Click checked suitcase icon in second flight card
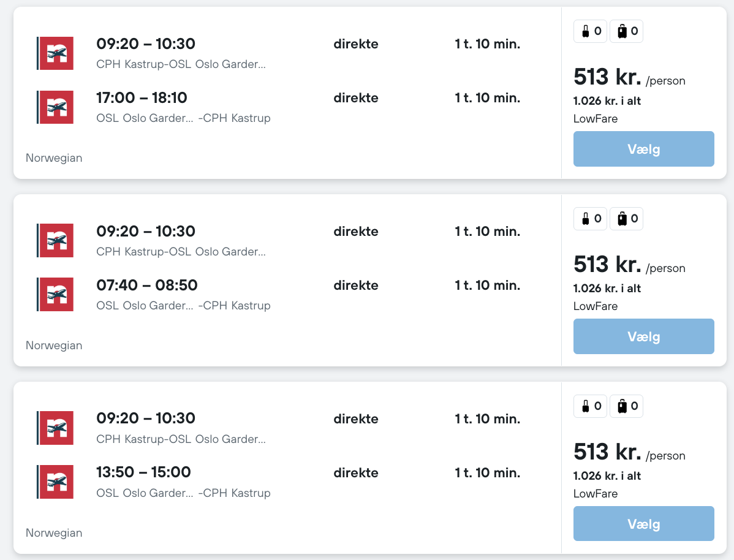The height and width of the screenshot is (560, 734). tap(622, 219)
